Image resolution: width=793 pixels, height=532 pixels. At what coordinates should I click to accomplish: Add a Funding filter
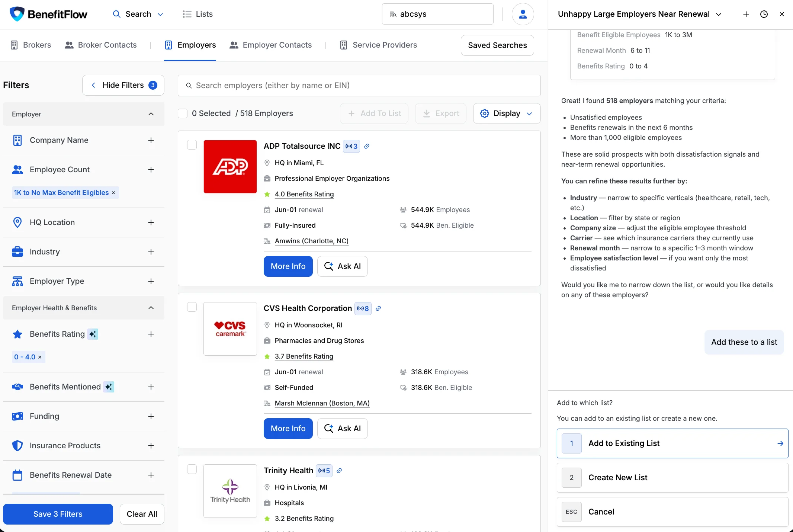coord(151,416)
